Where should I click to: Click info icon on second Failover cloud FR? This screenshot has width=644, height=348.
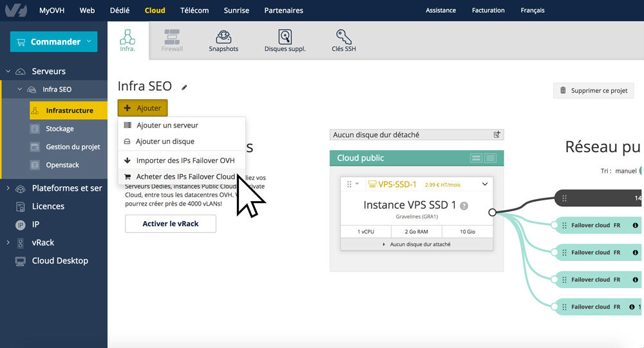tap(636, 252)
